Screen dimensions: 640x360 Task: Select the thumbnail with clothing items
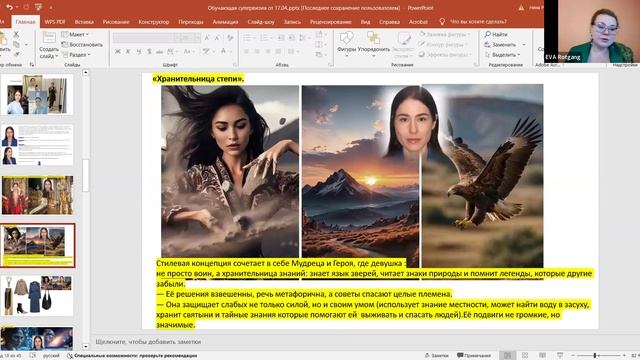(x=37, y=296)
